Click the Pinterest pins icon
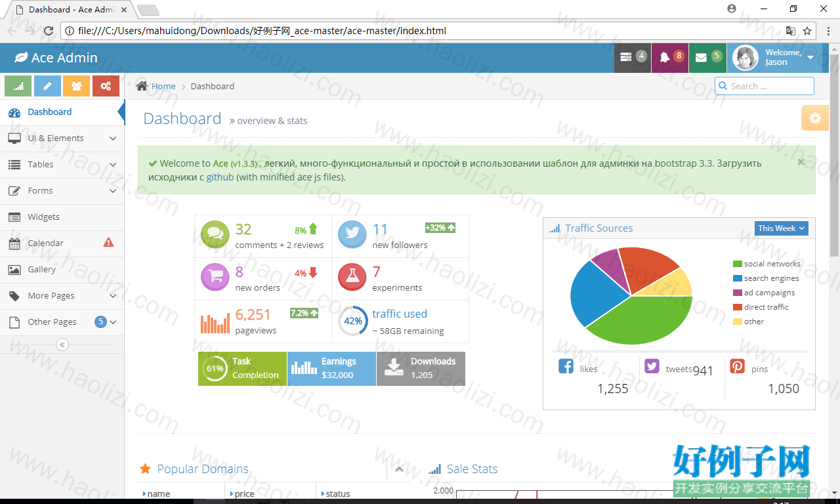 click(737, 366)
